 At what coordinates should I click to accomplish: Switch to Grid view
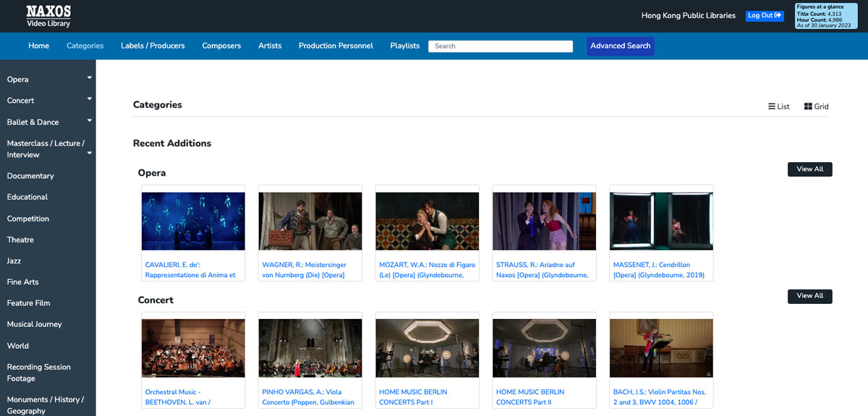click(x=816, y=106)
